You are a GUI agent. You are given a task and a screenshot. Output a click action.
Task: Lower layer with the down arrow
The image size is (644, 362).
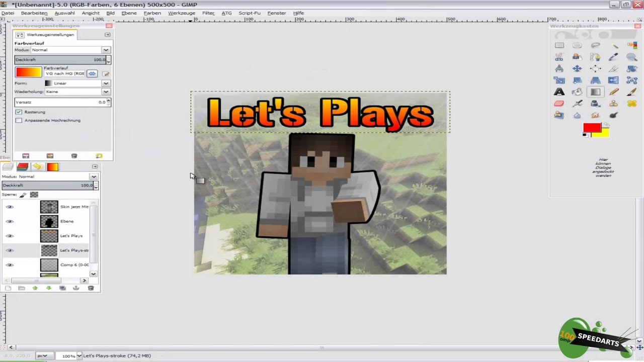click(49, 288)
